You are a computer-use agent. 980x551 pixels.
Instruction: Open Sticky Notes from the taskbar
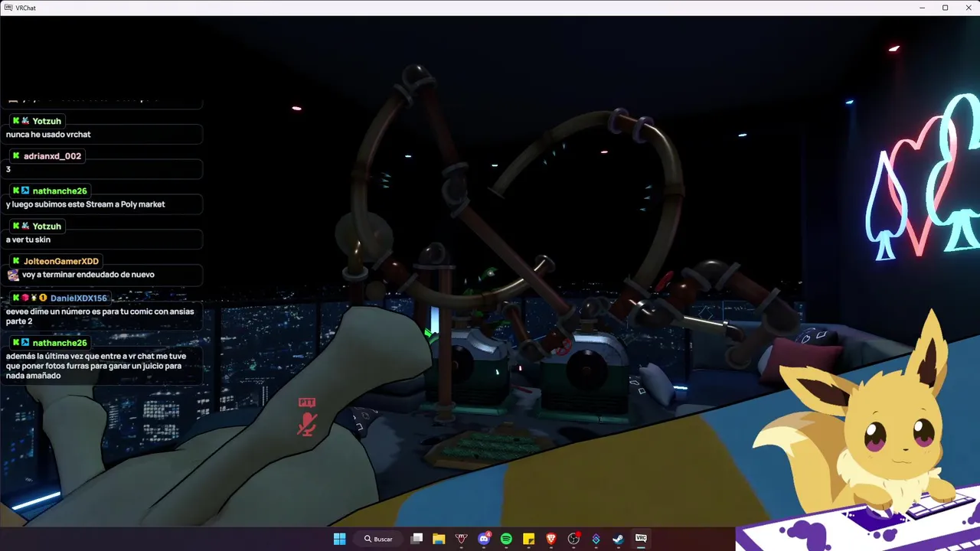tap(528, 539)
